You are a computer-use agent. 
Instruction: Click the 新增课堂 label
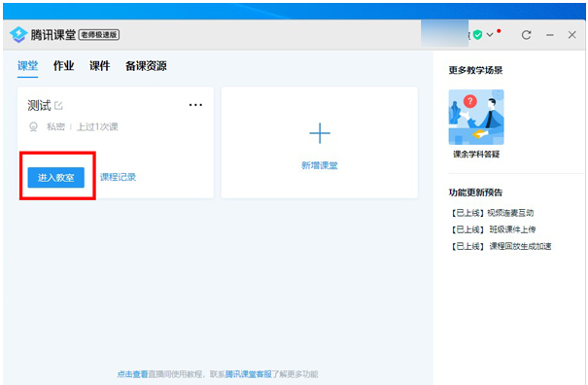[x=320, y=165]
